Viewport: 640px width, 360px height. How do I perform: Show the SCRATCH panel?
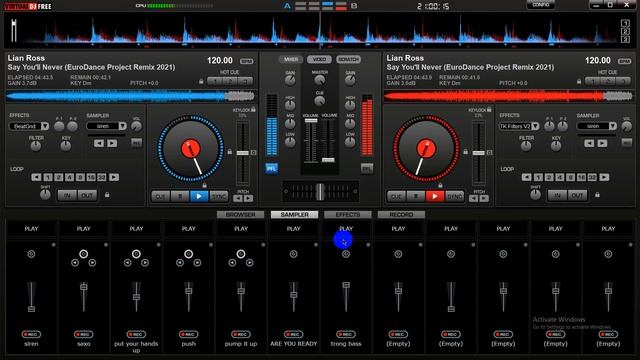click(348, 60)
